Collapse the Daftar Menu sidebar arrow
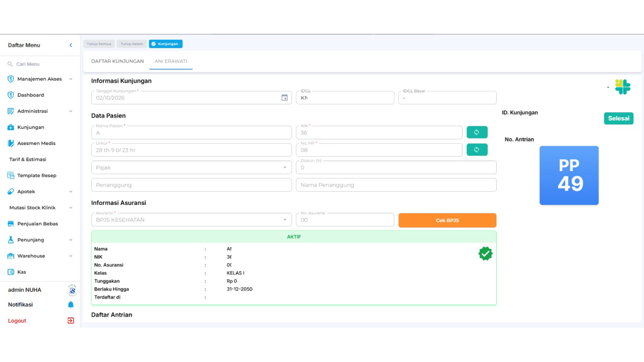 71,45
